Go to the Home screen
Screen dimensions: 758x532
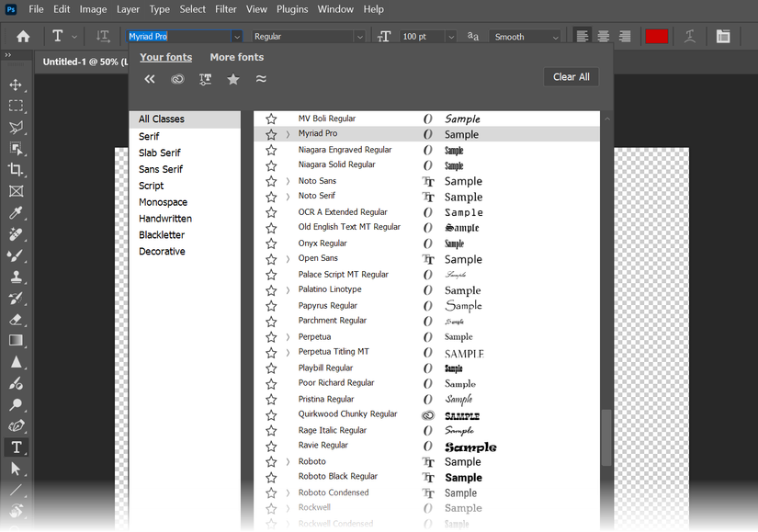pos(23,36)
